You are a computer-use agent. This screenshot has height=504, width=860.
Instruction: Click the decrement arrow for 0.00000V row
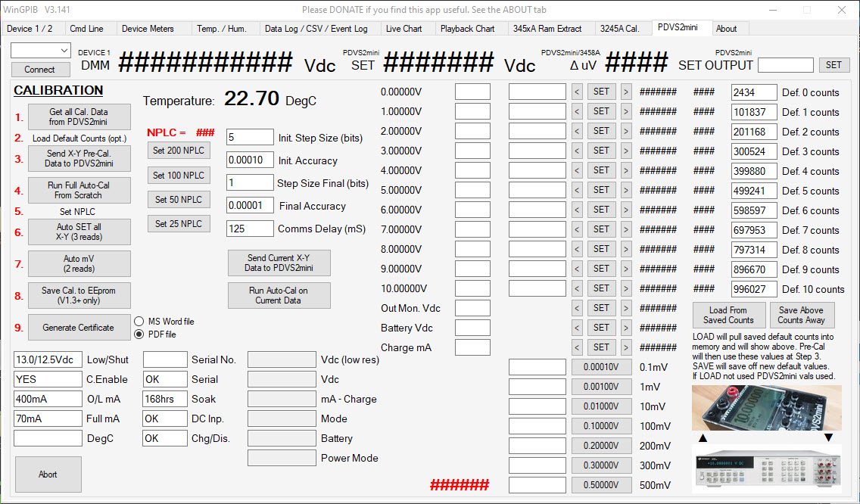[x=577, y=92]
